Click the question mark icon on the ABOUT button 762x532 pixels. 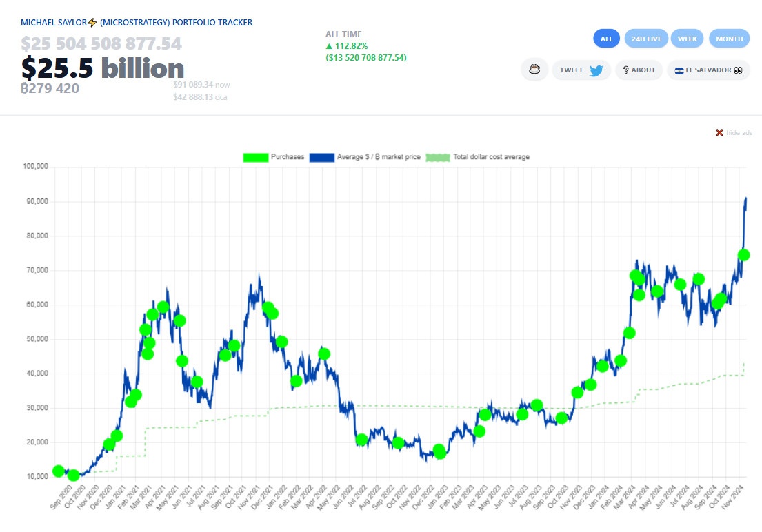(x=625, y=70)
